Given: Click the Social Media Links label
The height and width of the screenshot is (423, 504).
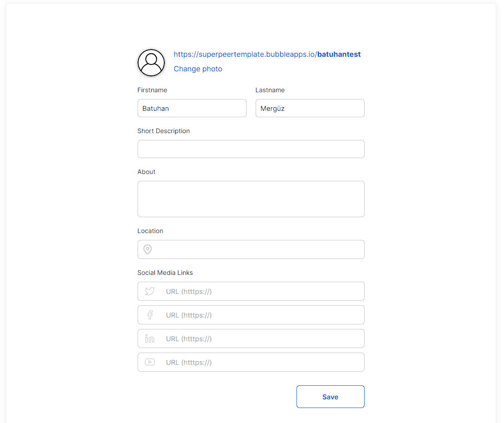Looking at the screenshot, I should click(x=165, y=273).
